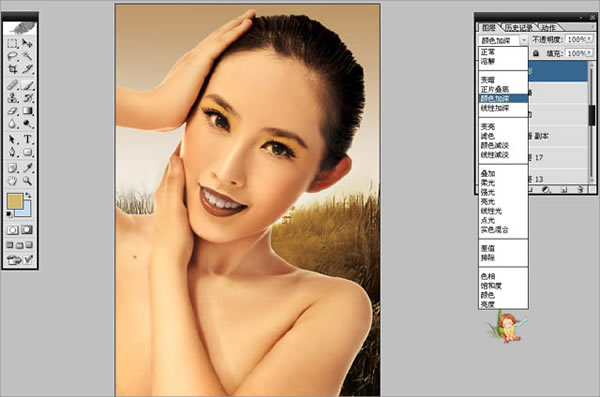Select the Eyedropper tool
Image resolution: width=600 pixels, height=397 pixels.
point(27,168)
